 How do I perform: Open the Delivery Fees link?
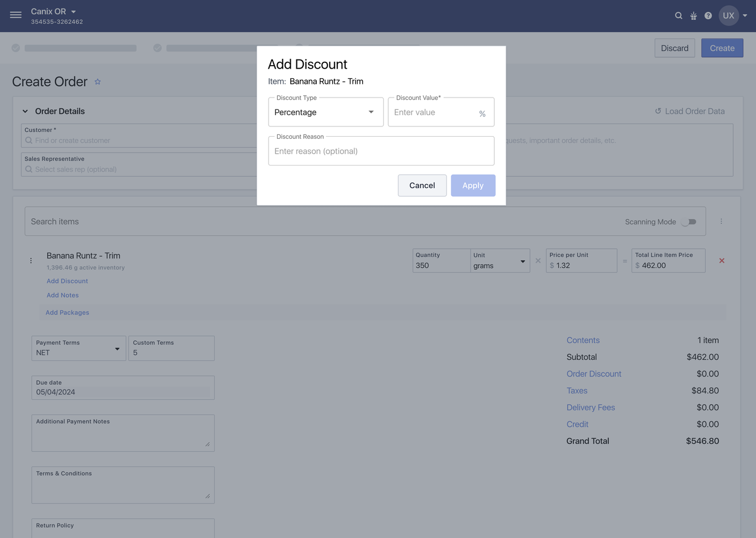(x=591, y=408)
